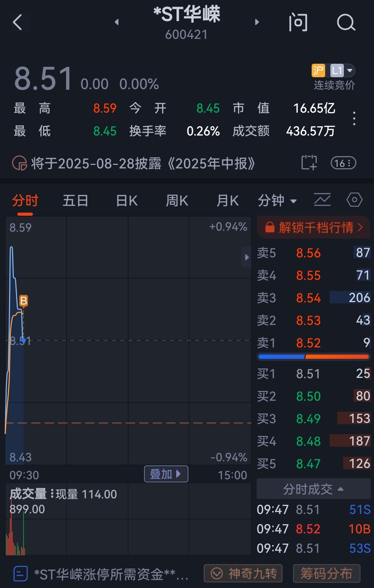Switch to next stock with right triangle

[257, 22]
